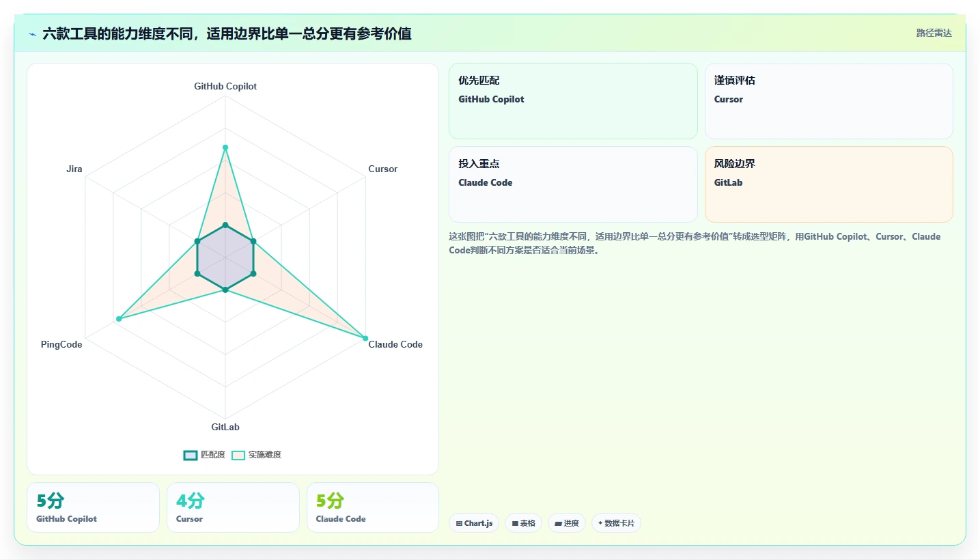The height and width of the screenshot is (560, 980).
Task: Click the 路径雷达 label in header
Action: pos(934,33)
